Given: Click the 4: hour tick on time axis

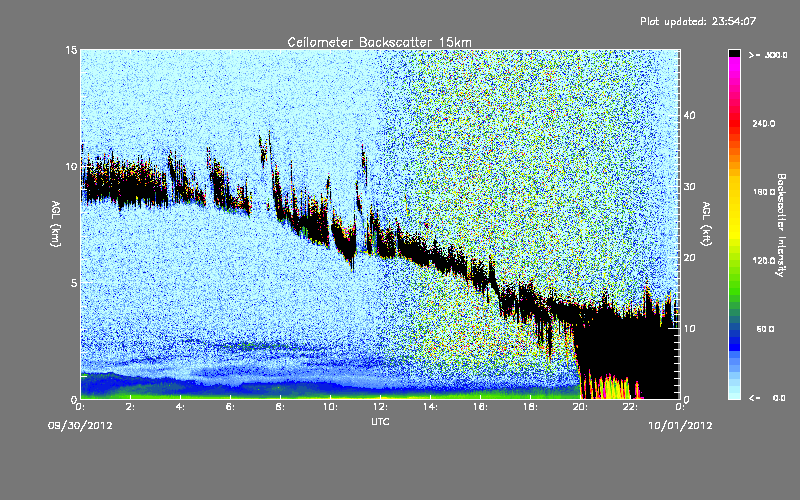Looking at the screenshot, I should tap(180, 407).
